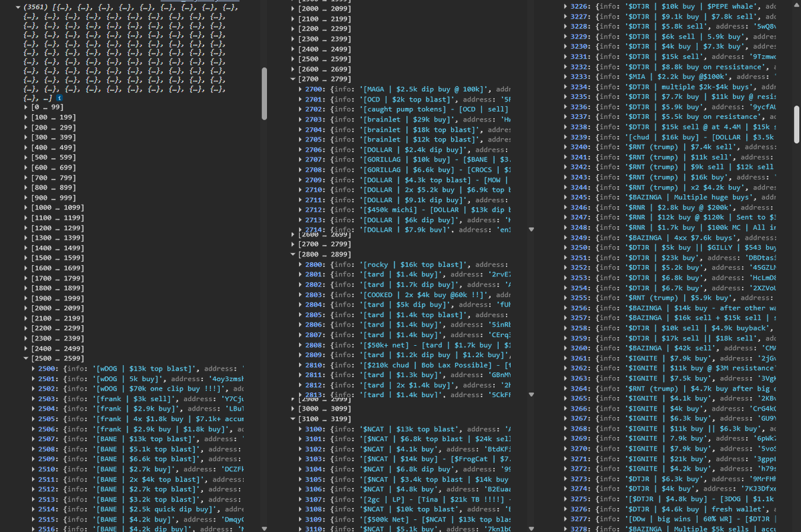Expand entry 2500 wDOG $13k top blast

34,368
